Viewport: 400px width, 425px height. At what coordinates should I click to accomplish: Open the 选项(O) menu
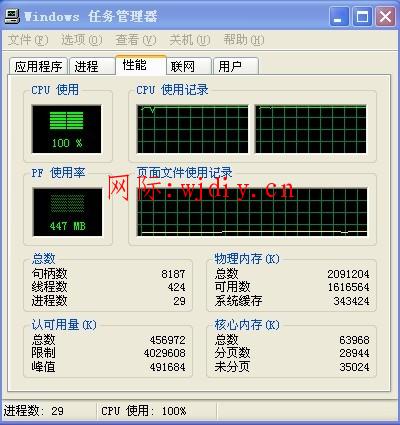click(x=82, y=40)
